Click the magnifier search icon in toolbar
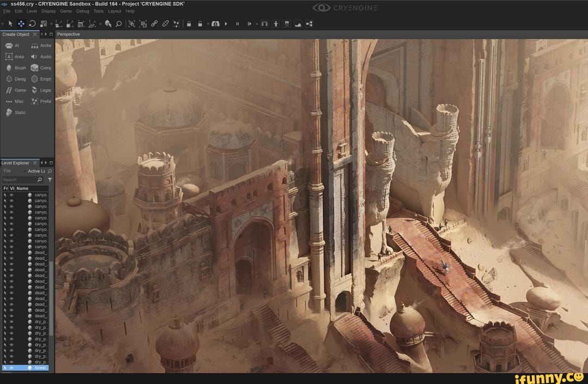This screenshot has height=384, width=588. [x=118, y=23]
